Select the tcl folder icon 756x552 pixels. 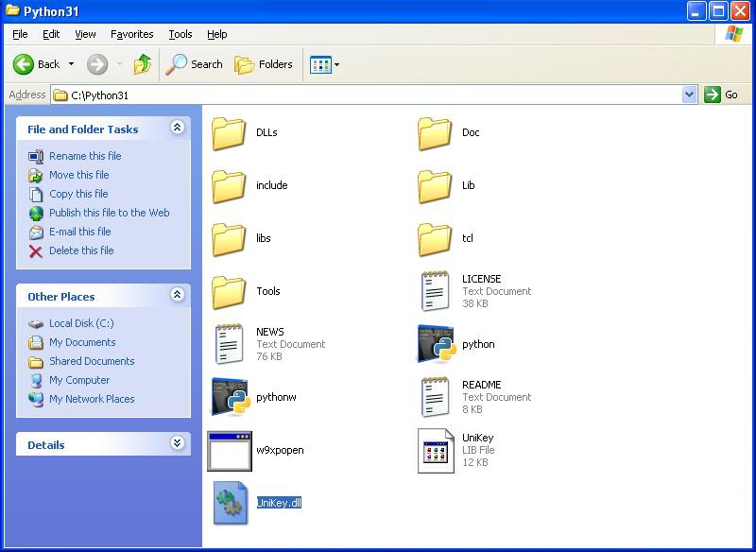tap(435, 239)
